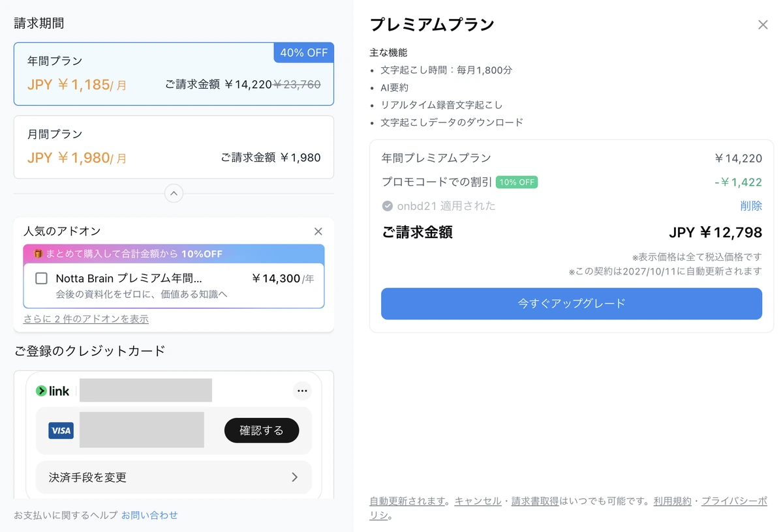783x532 pixels.
Task: Click the 2027/10/11 auto-renewal notice
Action: pos(665,271)
